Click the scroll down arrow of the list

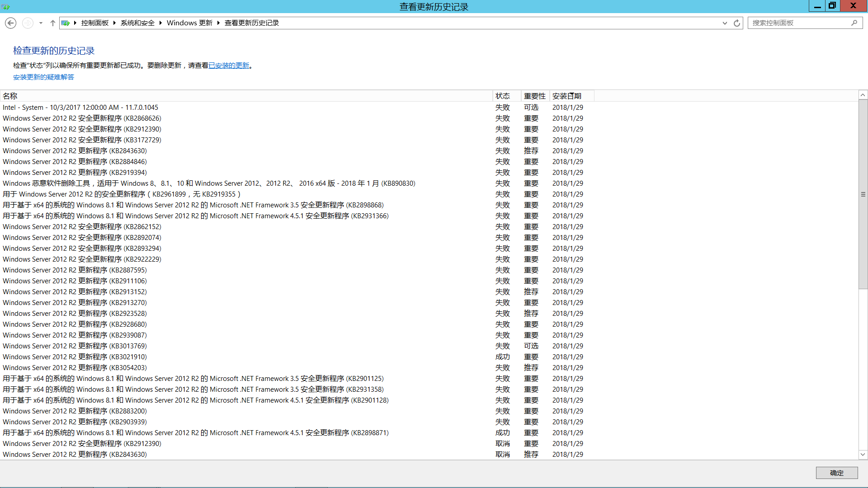point(863,455)
